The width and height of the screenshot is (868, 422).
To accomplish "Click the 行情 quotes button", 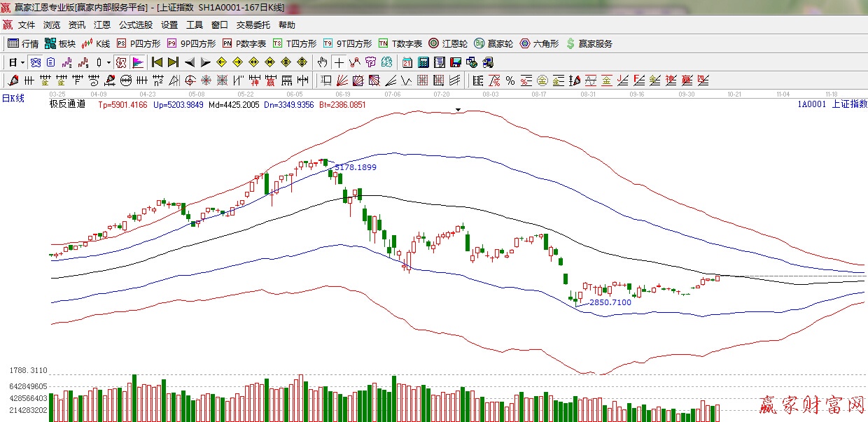I will click(23, 43).
